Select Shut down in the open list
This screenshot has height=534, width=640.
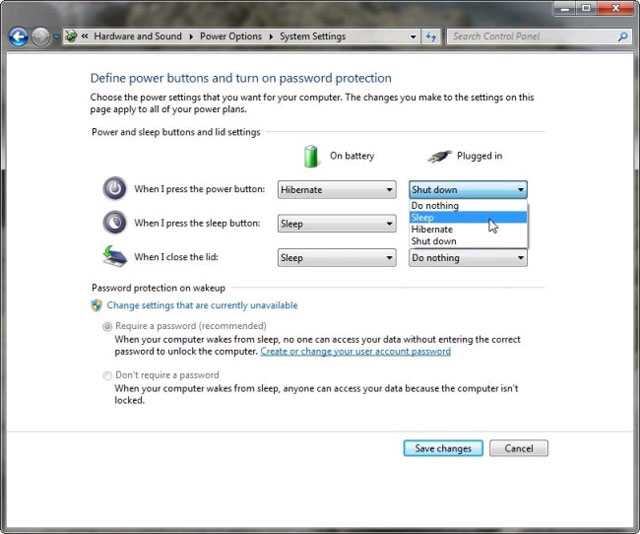click(468, 241)
